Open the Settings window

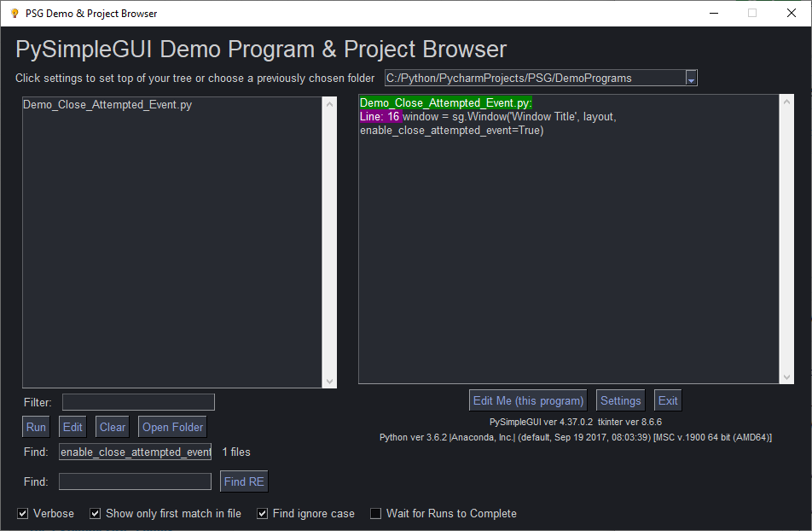coord(620,400)
